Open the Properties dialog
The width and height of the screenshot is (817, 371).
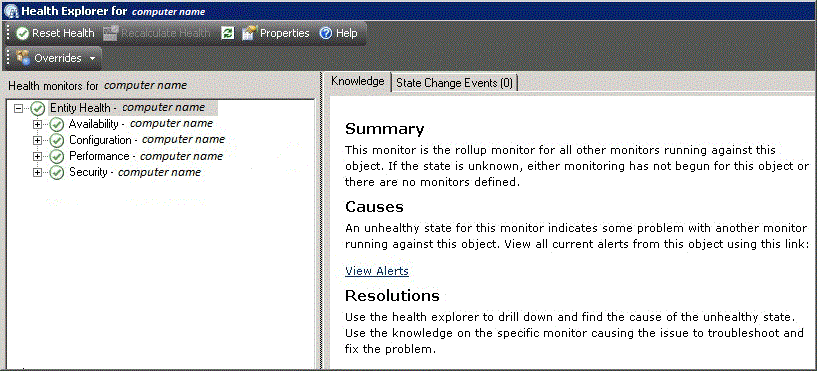[276, 33]
